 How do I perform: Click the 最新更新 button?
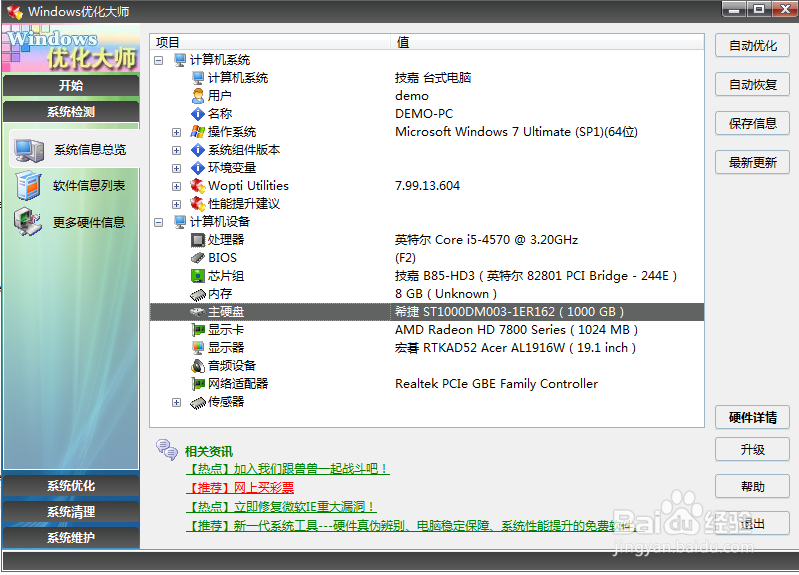pyautogui.click(x=752, y=162)
